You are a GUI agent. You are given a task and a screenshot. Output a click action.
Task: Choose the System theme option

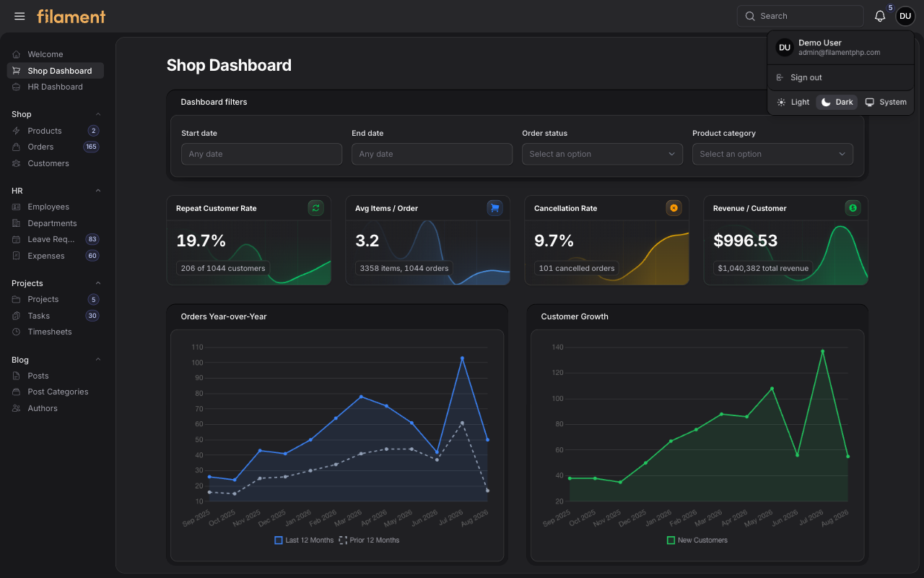[886, 102]
